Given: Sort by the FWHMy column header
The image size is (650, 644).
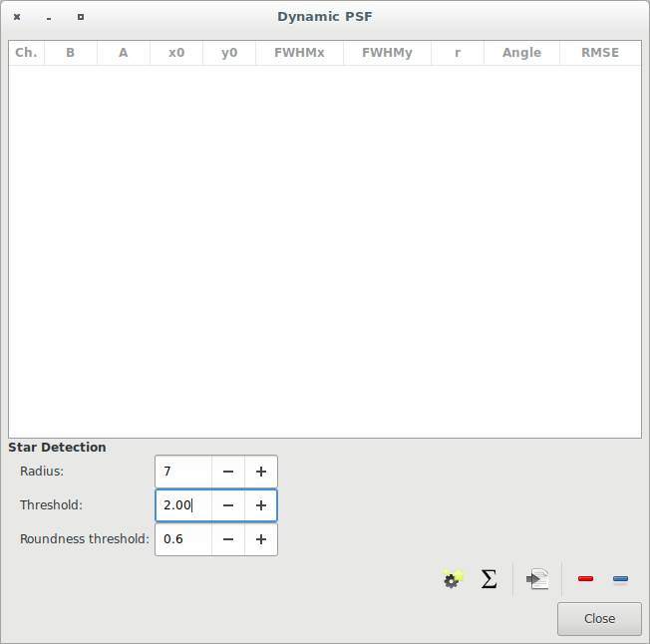Looking at the screenshot, I should point(387,53).
